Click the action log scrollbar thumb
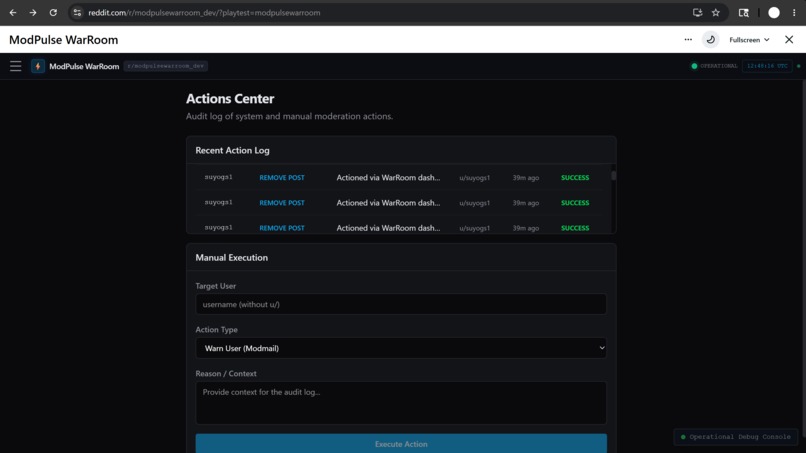Viewport: 806px width, 453px height. tap(613, 175)
